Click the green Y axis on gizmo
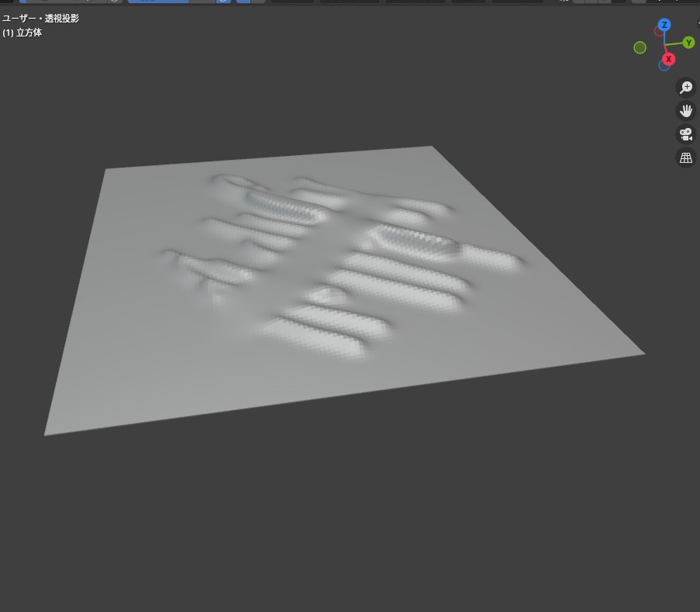Screen dimensions: 700x612 click(688, 43)
